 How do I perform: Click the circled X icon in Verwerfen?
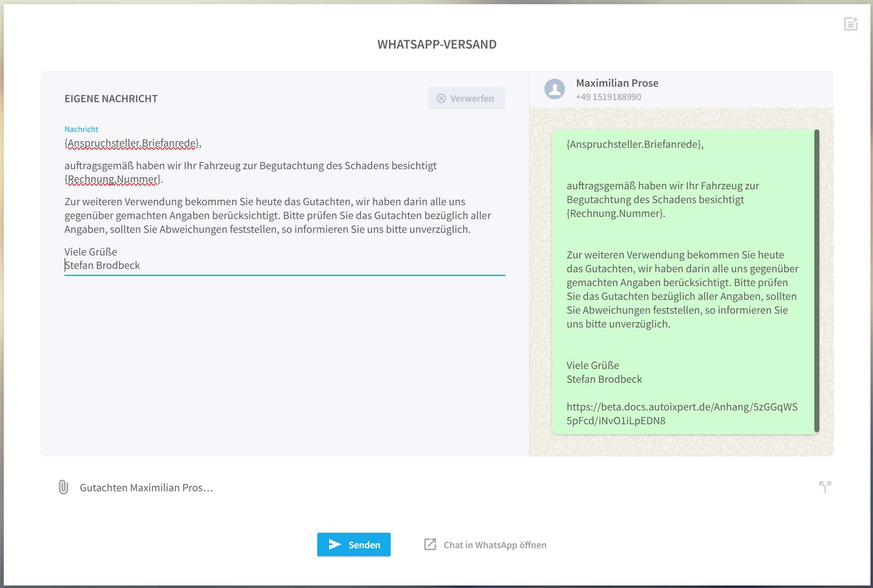(x=441, y=98)
